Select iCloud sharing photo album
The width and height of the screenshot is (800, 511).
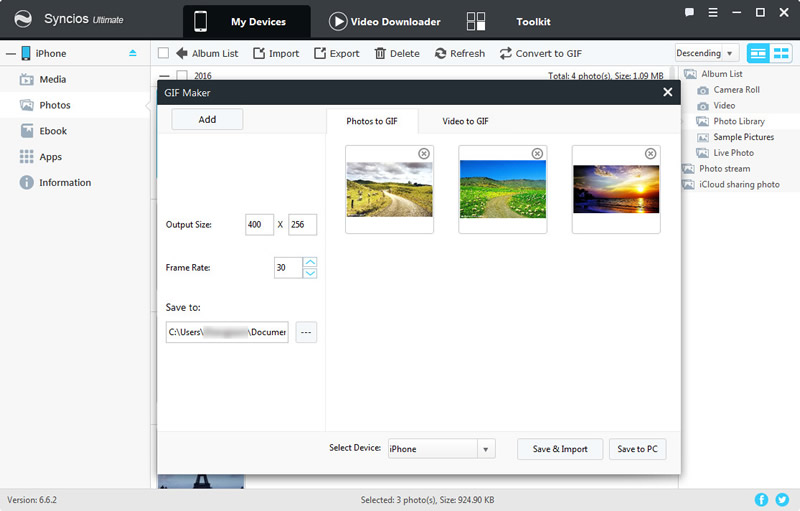(731, 185)
